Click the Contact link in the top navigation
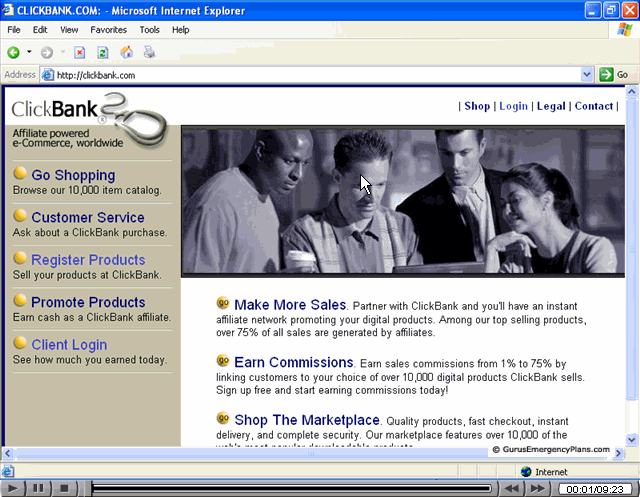 (594, 106)
